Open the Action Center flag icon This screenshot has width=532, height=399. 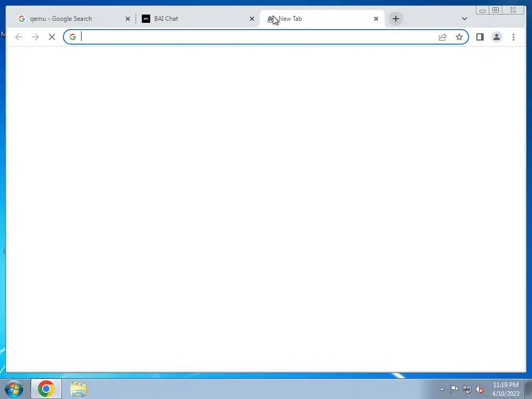[454, 389]
